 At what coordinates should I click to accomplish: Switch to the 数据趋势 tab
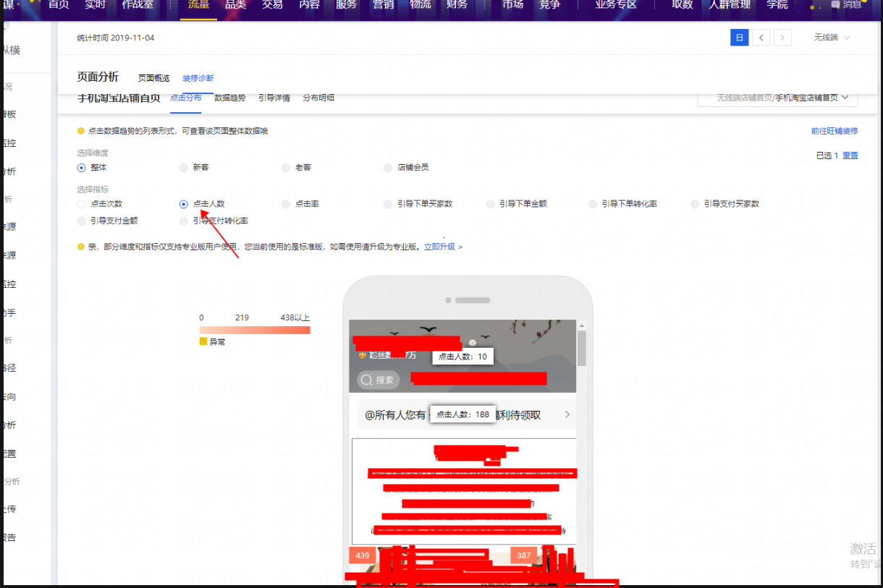tap(230, 98)
